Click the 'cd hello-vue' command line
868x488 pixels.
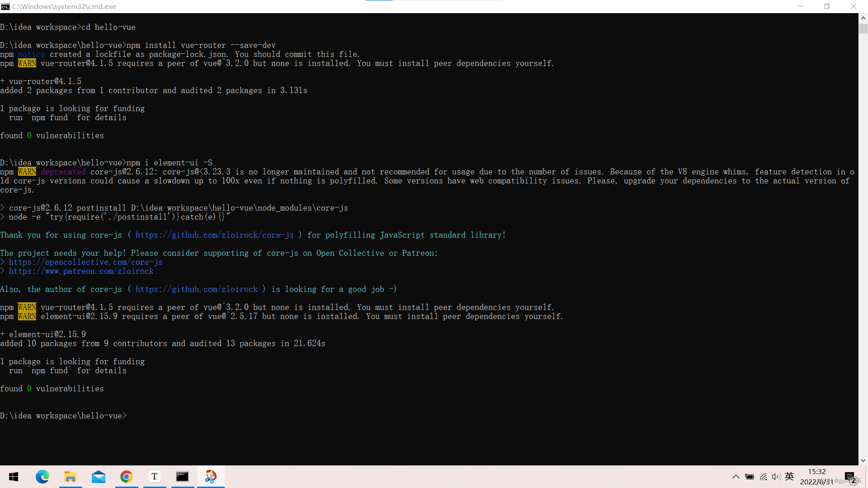[68, 27]
